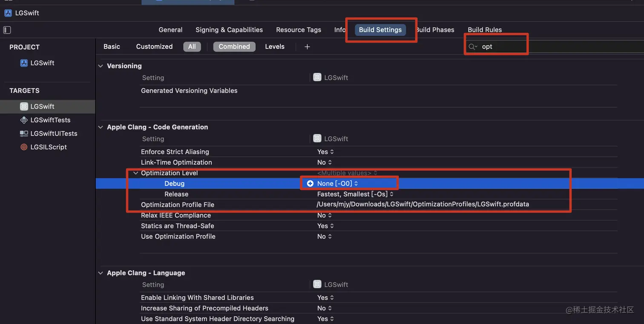Collapse Apple Clang - Language section
This screenshot has width=644, height=324.
click(x=101, y=273)
